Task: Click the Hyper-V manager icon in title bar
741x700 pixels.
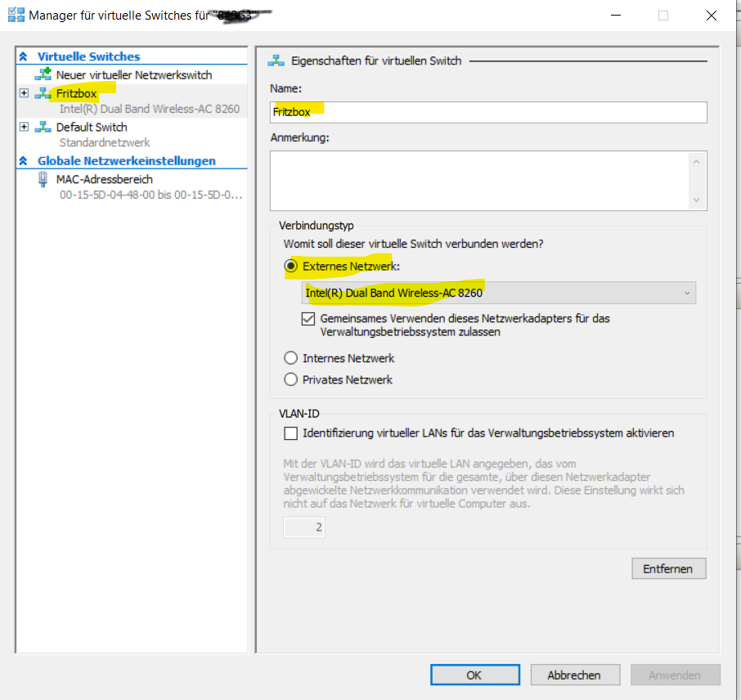Action: pyautogui.click(x=16, y=15)
